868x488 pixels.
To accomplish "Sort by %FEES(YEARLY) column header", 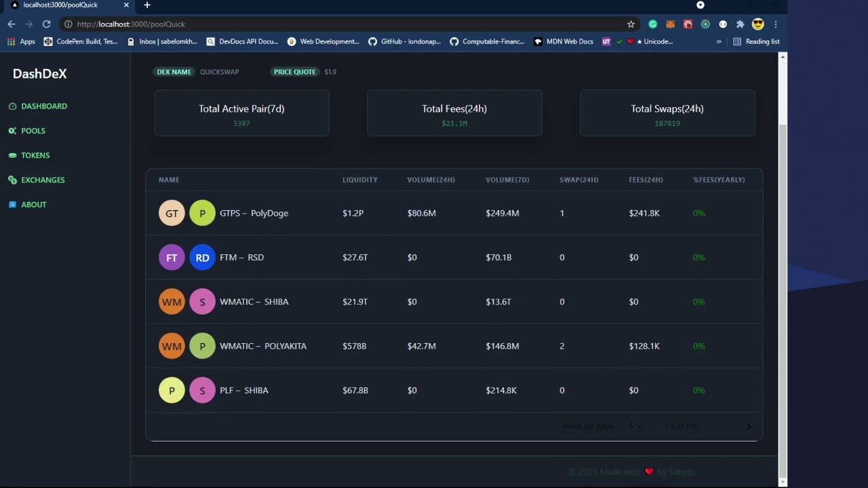I will tap(719, 180).
